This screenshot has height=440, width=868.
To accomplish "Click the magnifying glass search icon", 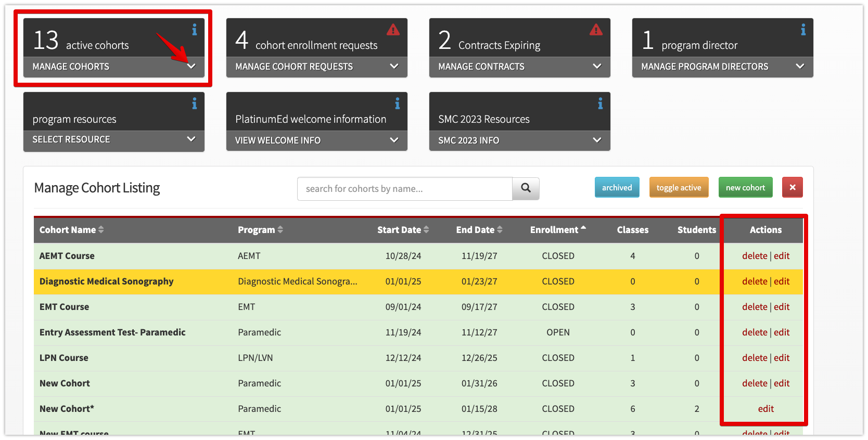I will [526, 188].
